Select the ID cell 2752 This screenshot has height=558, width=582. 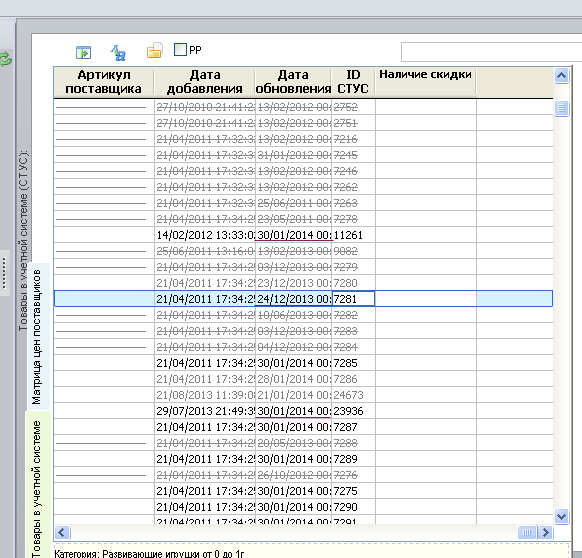pyautogui.click(x=353, y=107)
